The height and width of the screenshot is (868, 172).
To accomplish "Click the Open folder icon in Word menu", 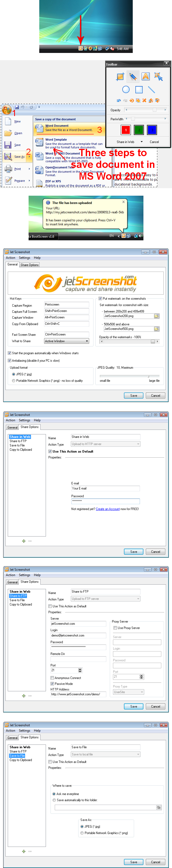I will [9, 133].
